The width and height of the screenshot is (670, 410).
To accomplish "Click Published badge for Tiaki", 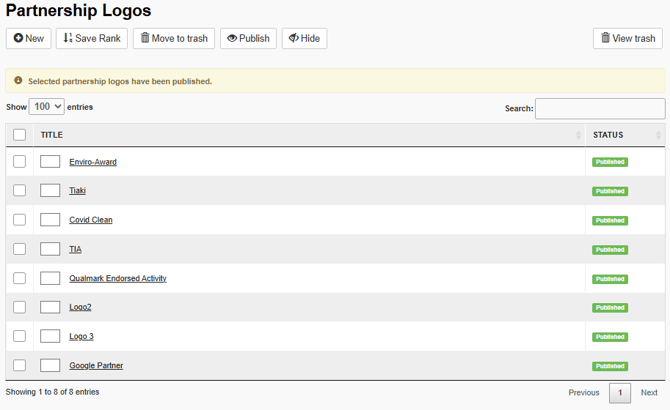I will 610,191.
